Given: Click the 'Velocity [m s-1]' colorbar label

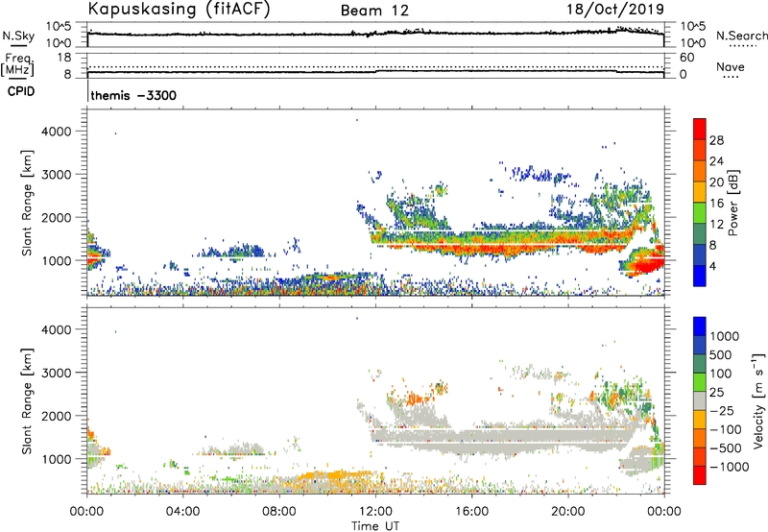Looking at the screenshot, I should point(758,400).
